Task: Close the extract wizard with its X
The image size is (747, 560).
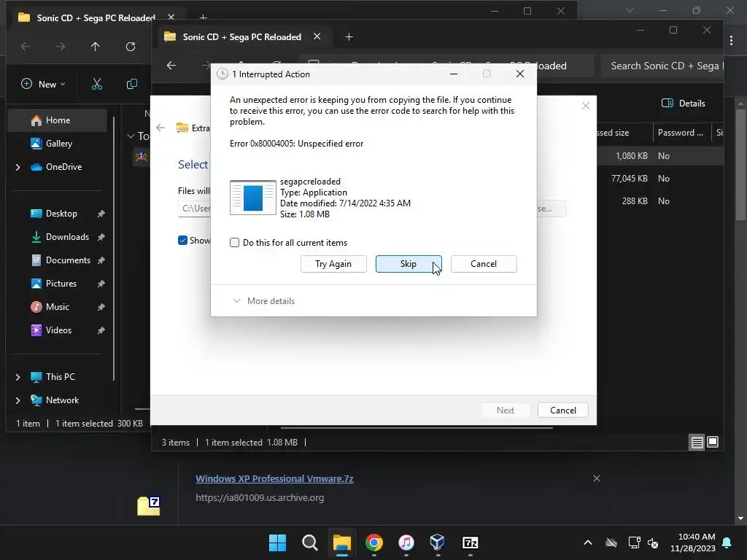Action: point(586,106)
